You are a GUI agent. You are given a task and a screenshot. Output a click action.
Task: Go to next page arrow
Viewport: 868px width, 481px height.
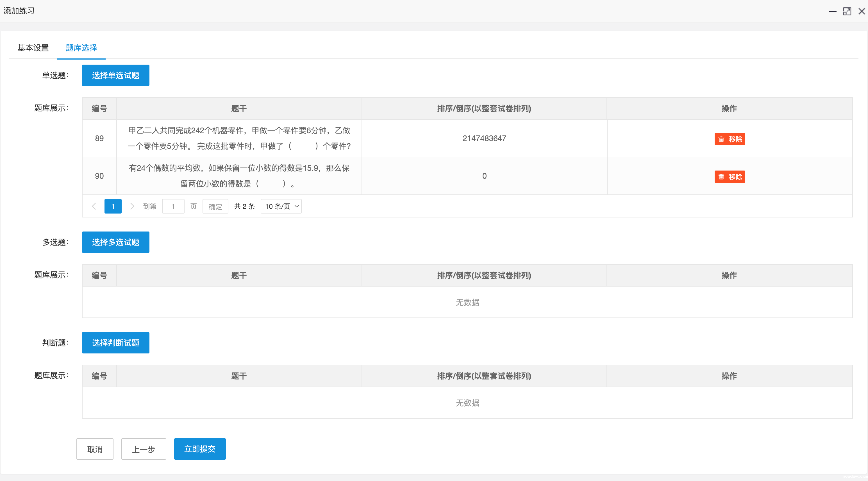(132, 206)
